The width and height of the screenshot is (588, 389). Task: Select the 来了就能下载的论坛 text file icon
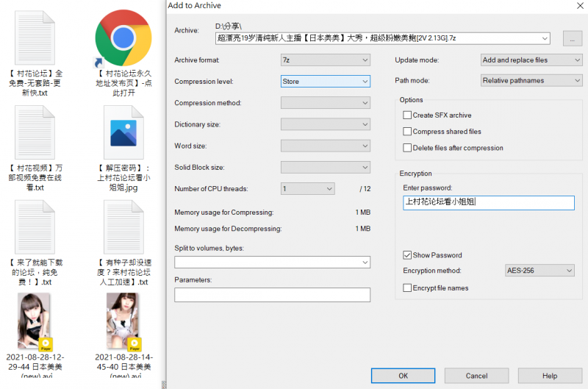click(34, 226)
